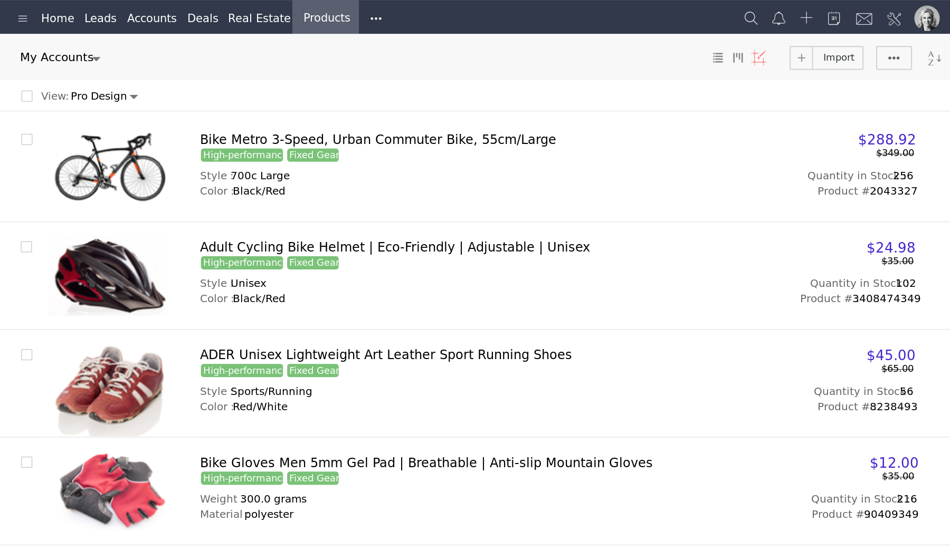The width and height of the screenshot is (950, 560).
Task: Switch to the Products tab
Action: pyautogui.click(x=326, y=17)
